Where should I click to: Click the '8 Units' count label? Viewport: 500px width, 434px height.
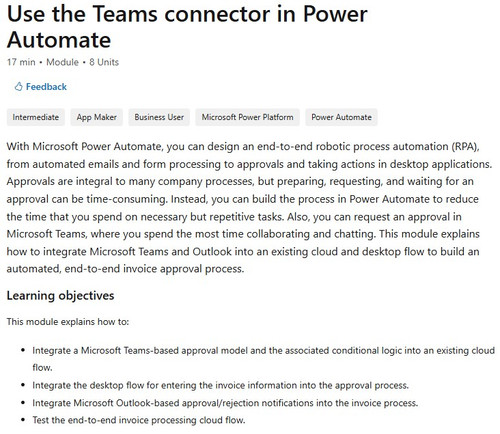click(104, 62)
